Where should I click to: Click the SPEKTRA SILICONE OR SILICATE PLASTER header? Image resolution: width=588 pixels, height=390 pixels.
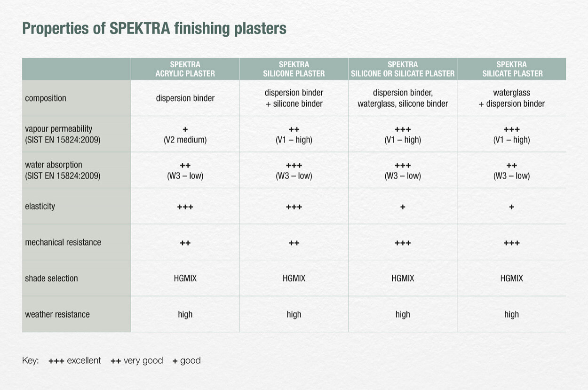point(403,69)
